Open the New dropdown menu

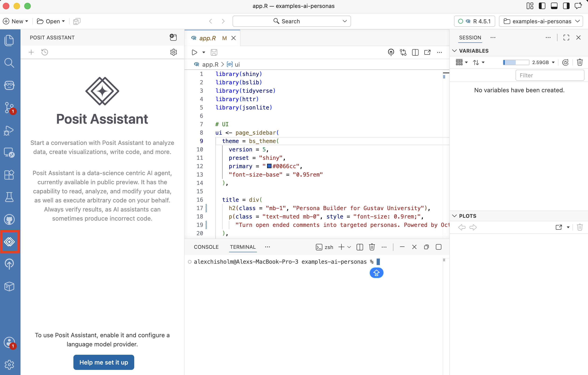click(16, 21)
